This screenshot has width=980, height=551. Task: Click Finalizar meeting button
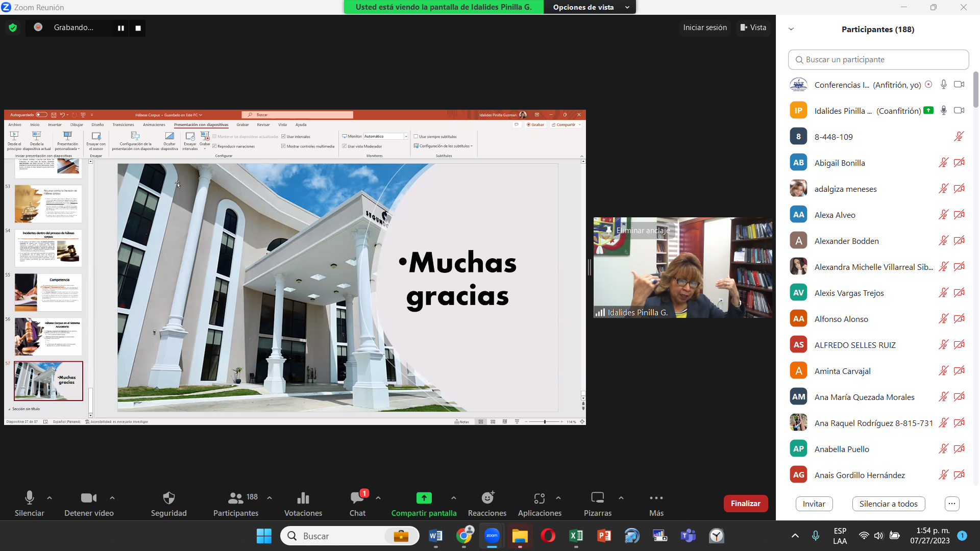click(746, 504)
